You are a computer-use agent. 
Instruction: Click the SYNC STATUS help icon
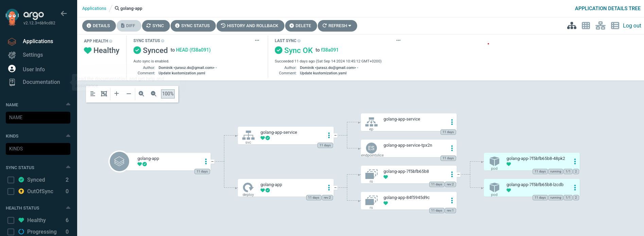tap(163, 41)
